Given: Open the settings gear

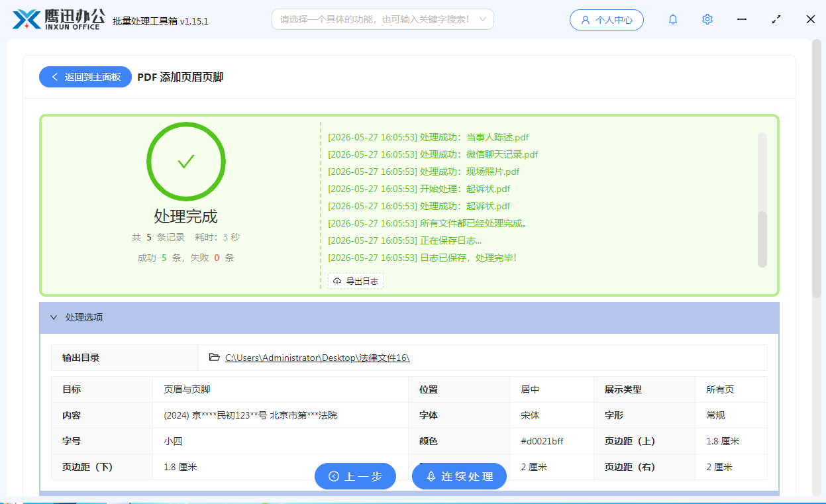Looking at the screenshot, I should coord(707,20).
